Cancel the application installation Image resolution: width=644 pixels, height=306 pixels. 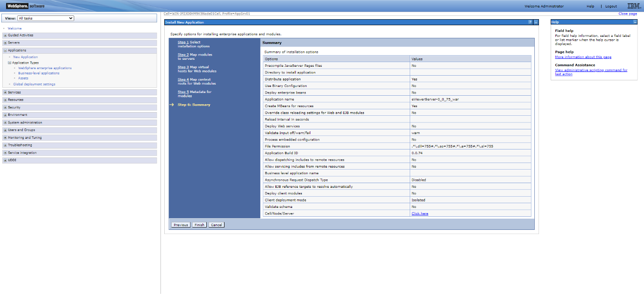tap(216, 224)
